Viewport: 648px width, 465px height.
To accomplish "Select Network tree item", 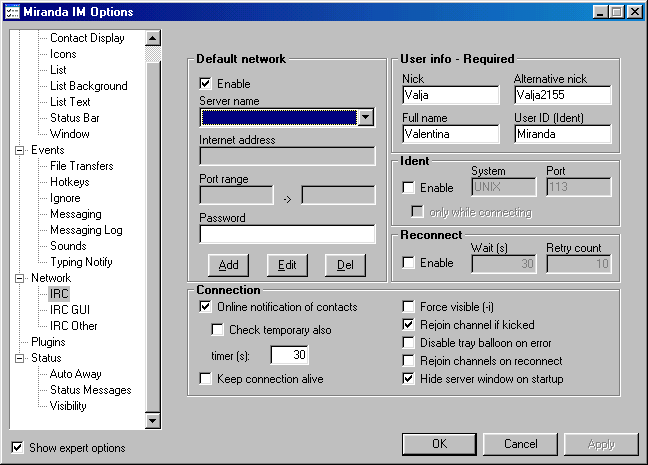I will (x=51, y=278).
